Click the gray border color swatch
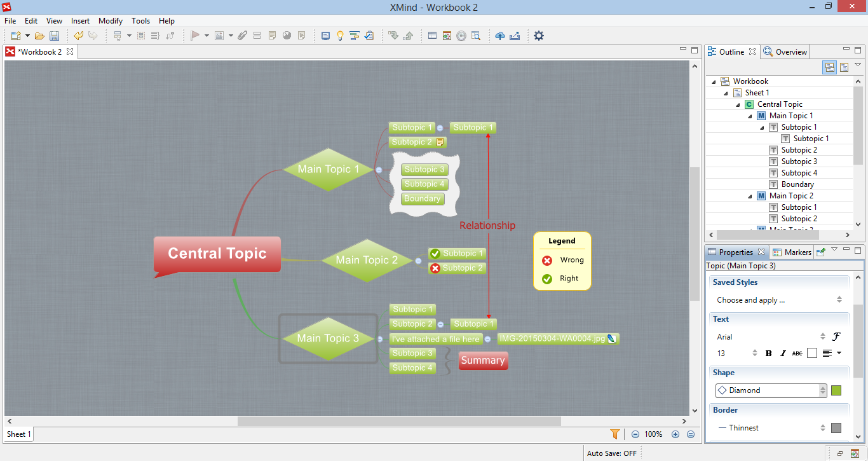This screenshot has height=461, width=868. coord(836,428)
